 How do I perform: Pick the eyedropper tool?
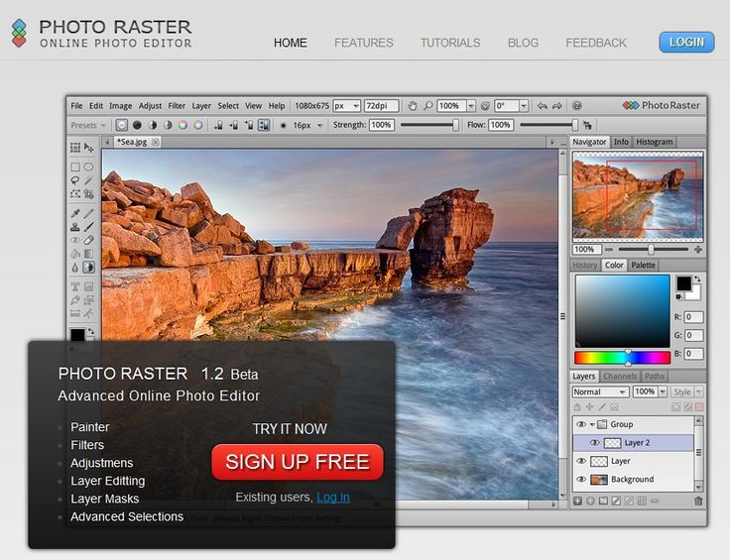point(75,213)
